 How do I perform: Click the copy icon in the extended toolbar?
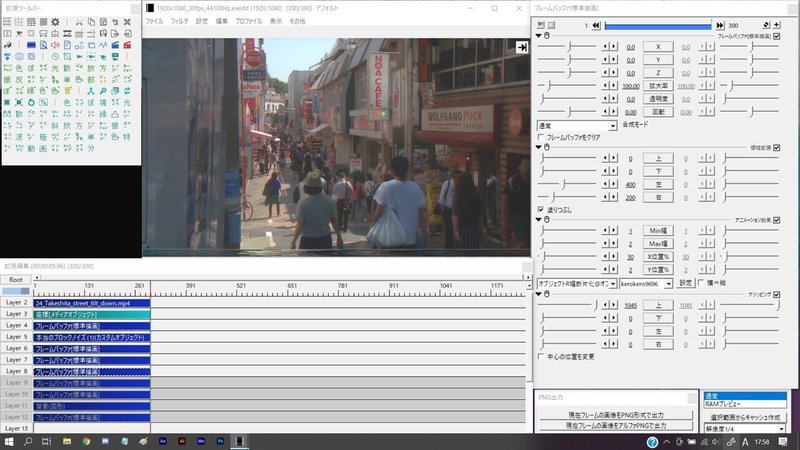click(x=91, y=22)
